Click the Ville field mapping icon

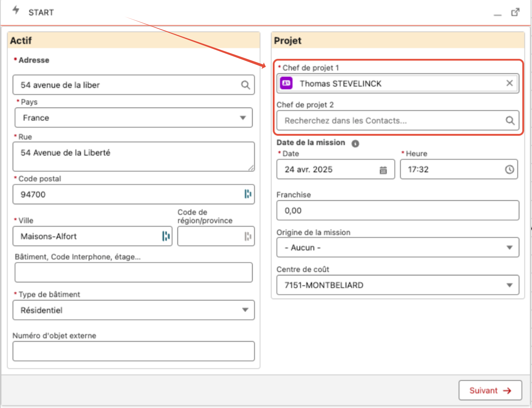166,236
